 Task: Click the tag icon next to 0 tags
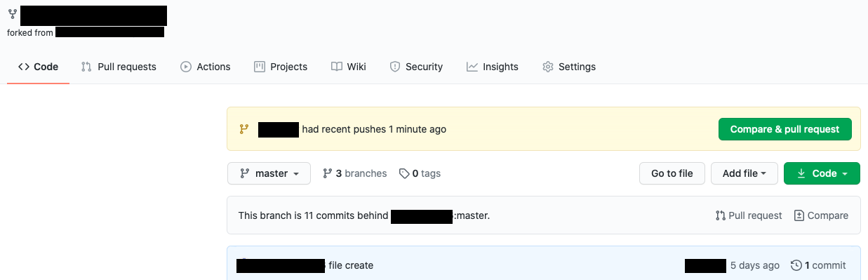tap(404, 173)
